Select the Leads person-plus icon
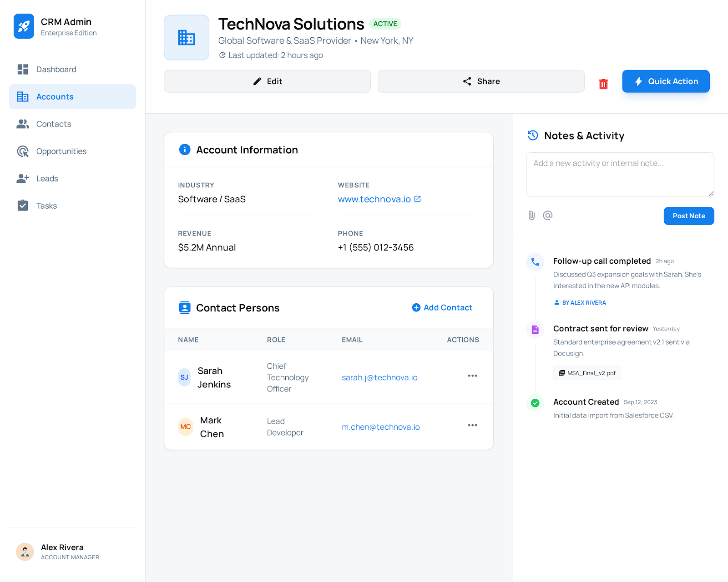 pos(22,178)
